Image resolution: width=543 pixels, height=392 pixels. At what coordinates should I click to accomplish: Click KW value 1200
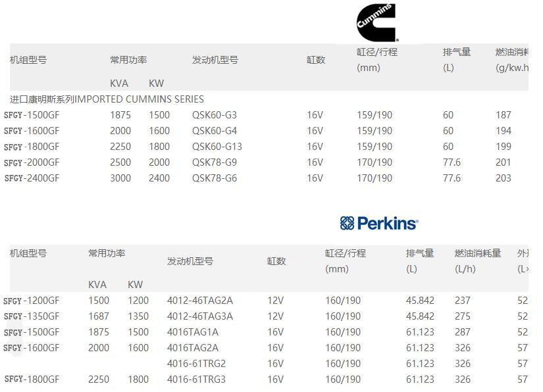click(x=138, y=301)
